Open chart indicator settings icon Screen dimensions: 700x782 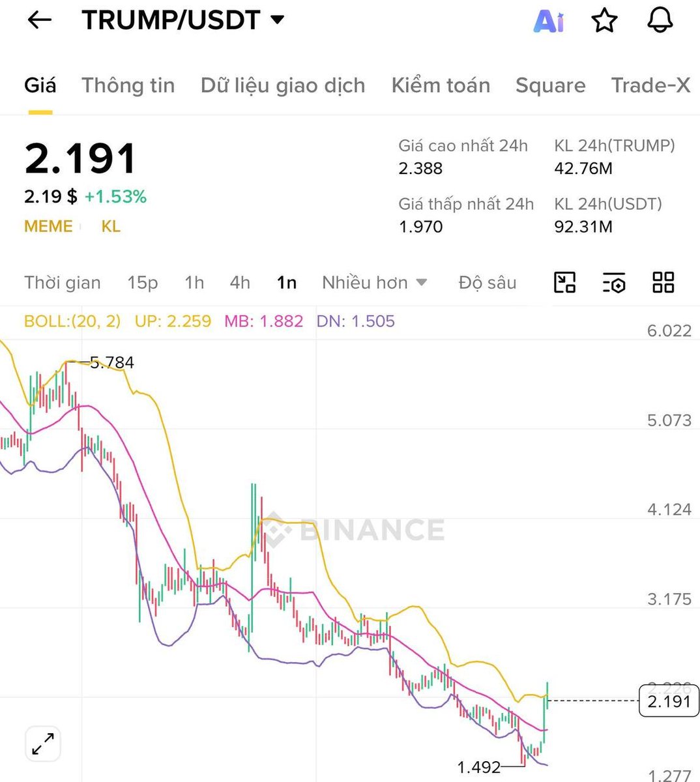[614, 282]
